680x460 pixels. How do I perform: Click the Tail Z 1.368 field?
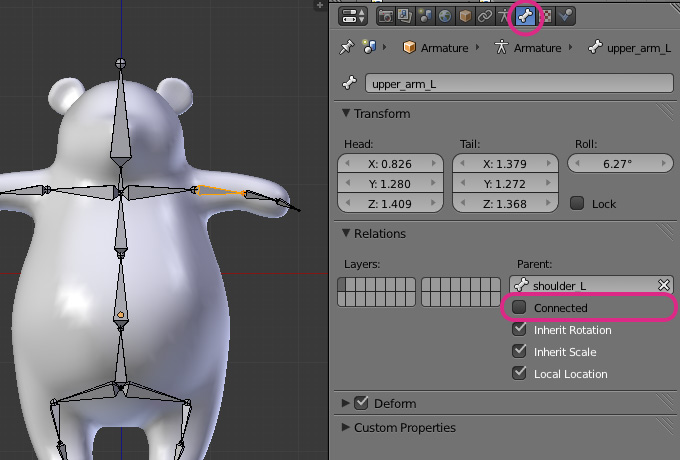pyautogui.click(x=505, y=203)
